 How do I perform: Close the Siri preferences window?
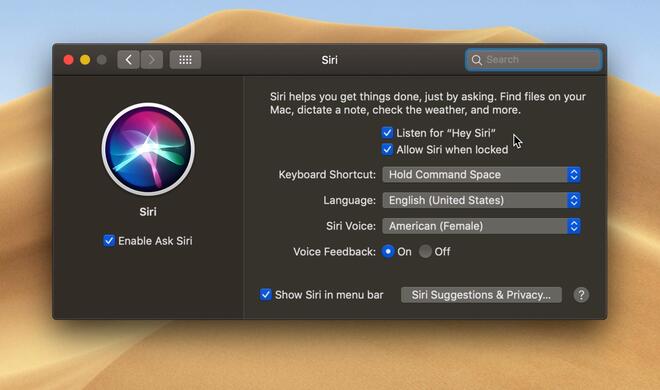(69, 60)
